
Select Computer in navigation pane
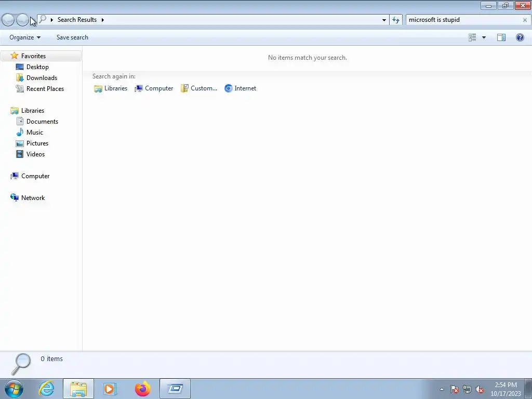click(x=35, y=176)
